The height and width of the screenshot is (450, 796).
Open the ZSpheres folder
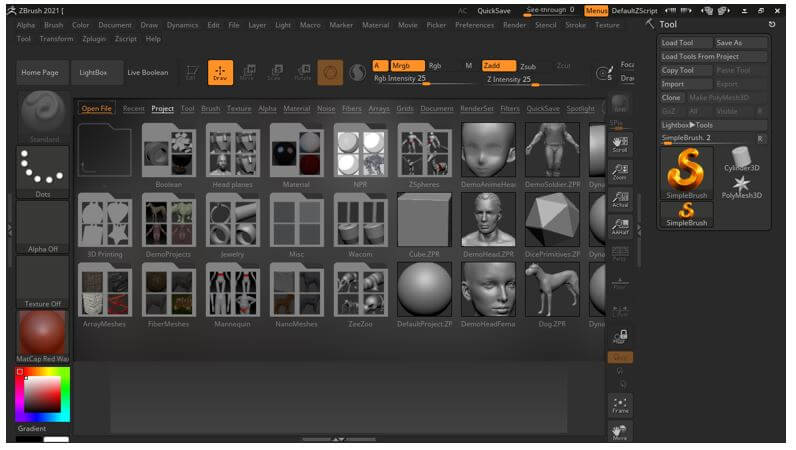424,155
